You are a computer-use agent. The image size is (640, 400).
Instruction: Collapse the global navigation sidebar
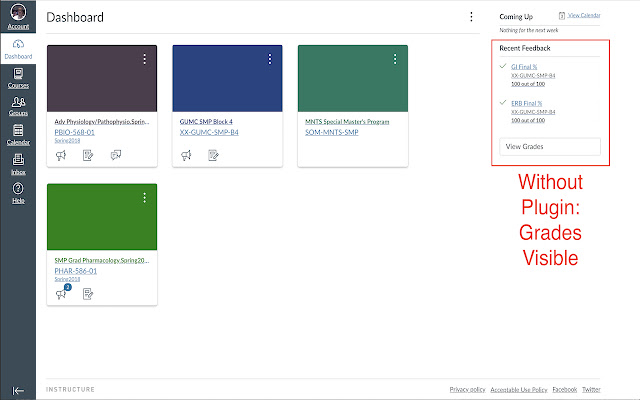click(x=18, y=390)
